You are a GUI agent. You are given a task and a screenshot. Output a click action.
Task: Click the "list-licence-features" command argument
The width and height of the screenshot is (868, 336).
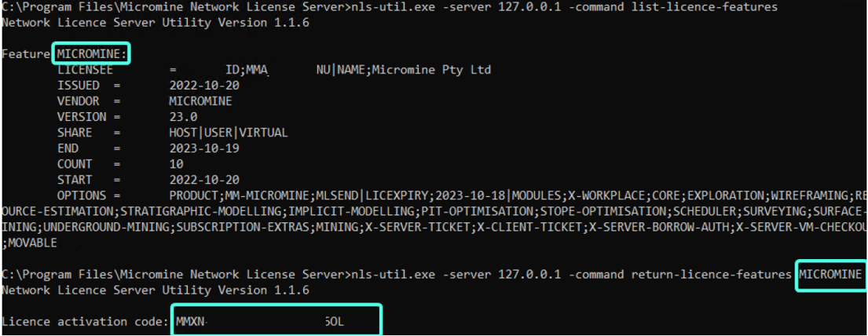tap(705, 8)
